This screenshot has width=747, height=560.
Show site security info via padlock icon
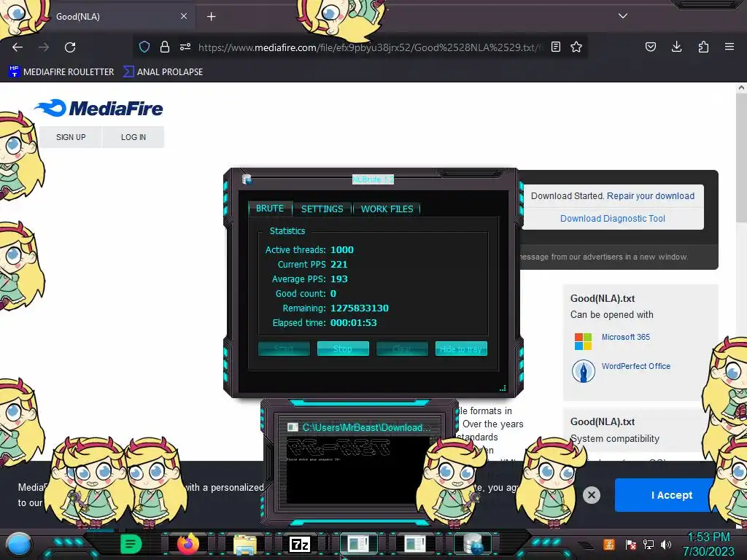pos(165,47)
